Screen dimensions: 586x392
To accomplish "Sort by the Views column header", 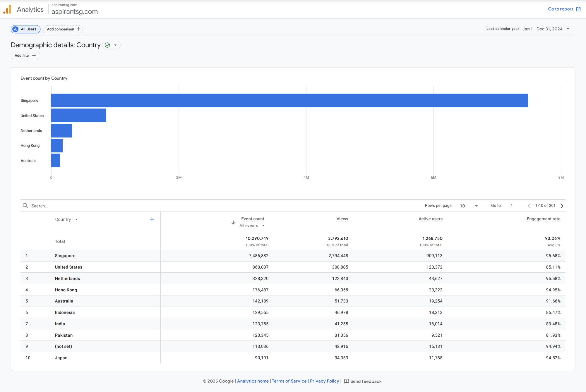I will (x=342, y=219).
